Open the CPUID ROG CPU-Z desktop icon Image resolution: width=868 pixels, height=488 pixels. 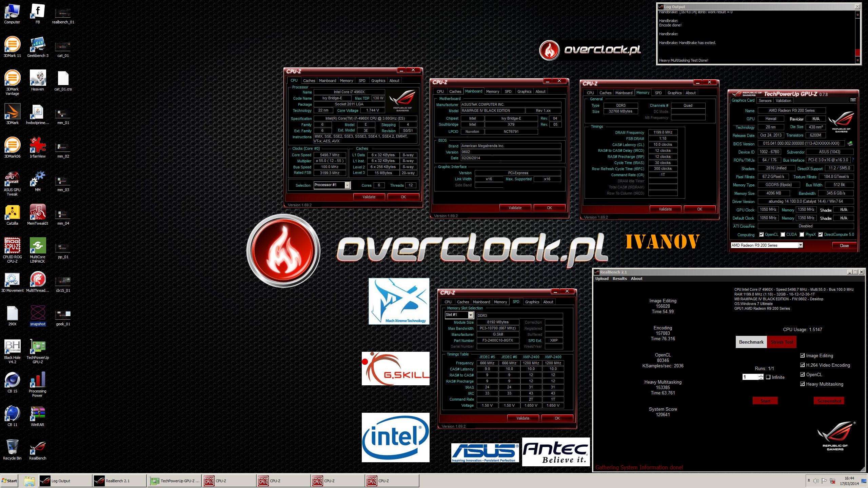12,250
